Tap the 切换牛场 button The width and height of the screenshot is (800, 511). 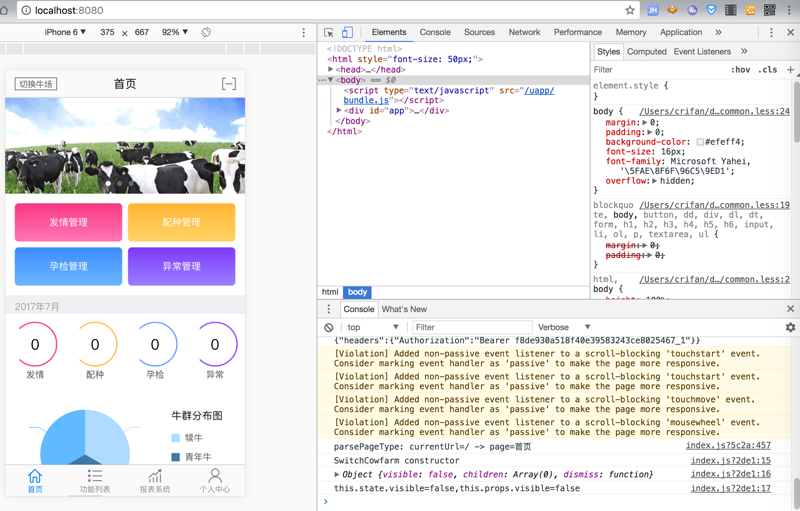click(36, 84)
